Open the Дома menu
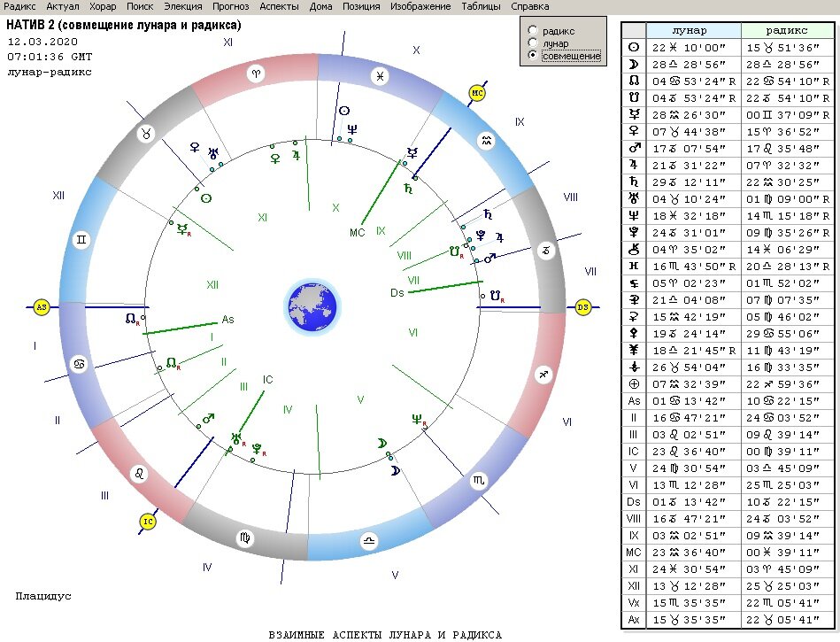This screenshot has width=840, height=642. 320,6
